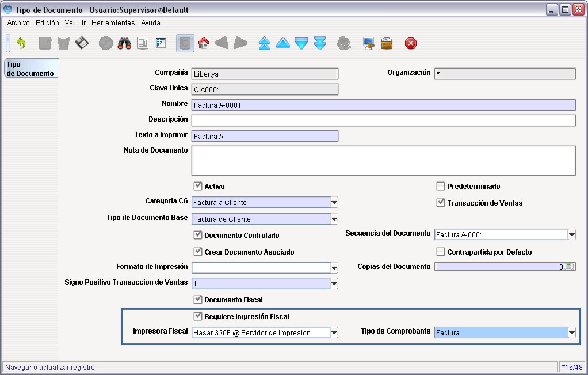Screen dimensions: 588x375
Task: Go to next record with single down arrow
Action: pos(301,43)
